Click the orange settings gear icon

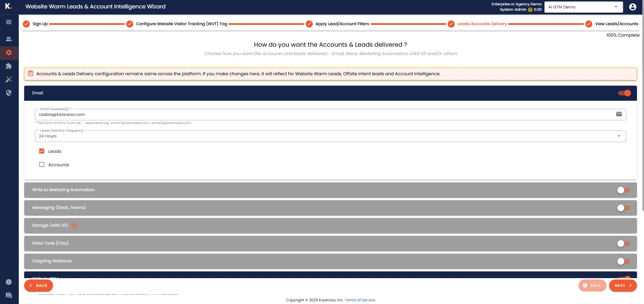(9, 53)
